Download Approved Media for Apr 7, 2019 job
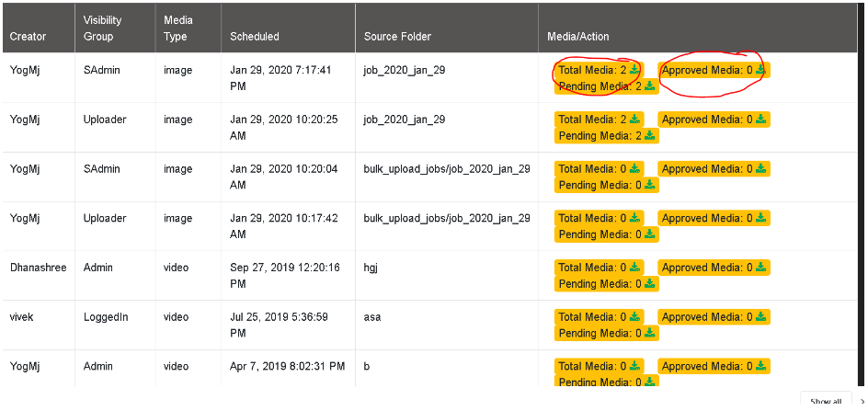868x411 pixels. coord(761,366)
